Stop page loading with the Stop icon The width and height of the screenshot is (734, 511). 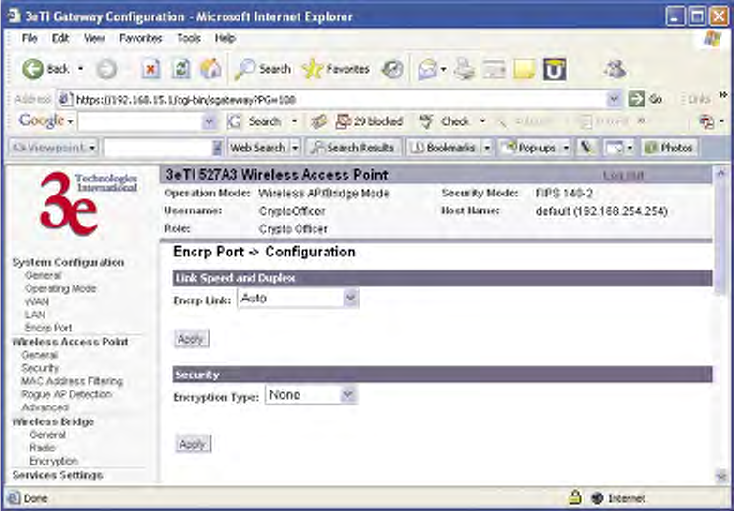tap(151, 69)
